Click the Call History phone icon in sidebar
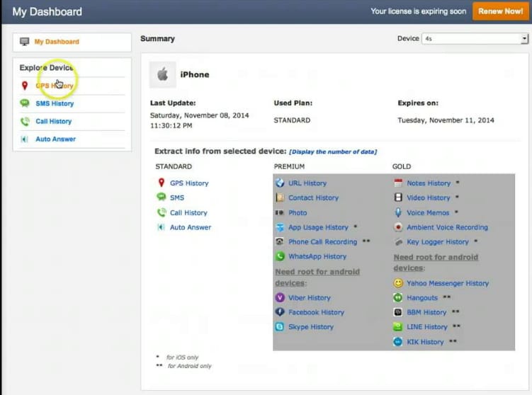The height and width of the screenshot is (395, 532). click(25, 121)
